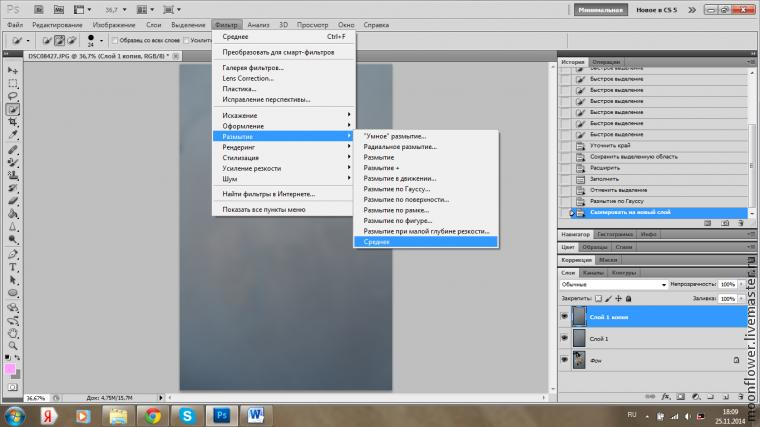Screen dimensions: 760x427
Task: Toggle lock transparent pixels
Action: 599,299
